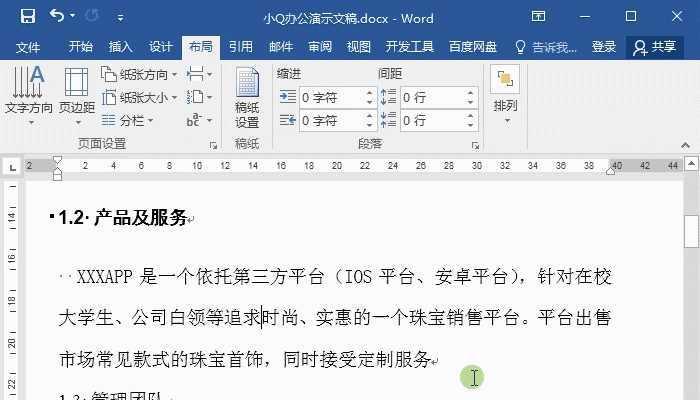Launch the 段落 paragraph dialog launcher
The image size is (700, 400).
(x=475, y=146)
